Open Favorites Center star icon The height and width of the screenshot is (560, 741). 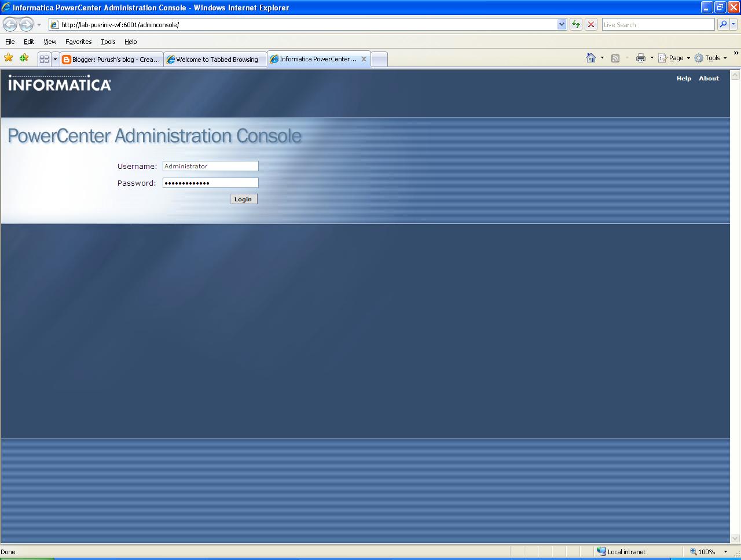(x=9, y=58)
